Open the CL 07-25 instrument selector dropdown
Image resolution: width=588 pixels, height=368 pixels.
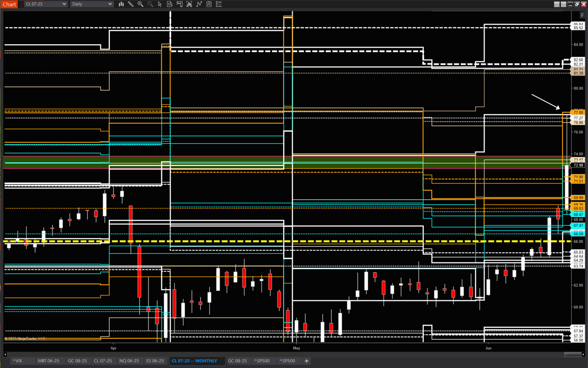pyautogui.click(x=46, y=4)
